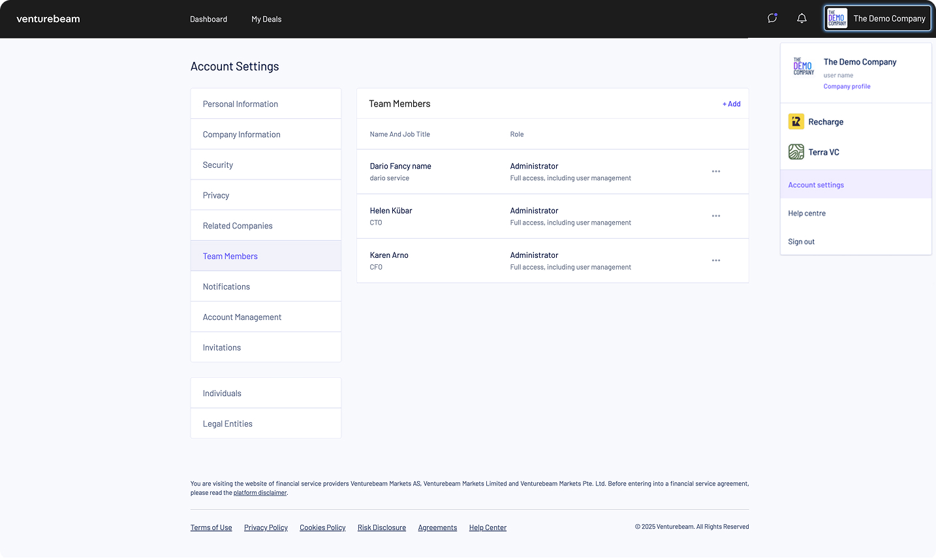The image size is (936, 560).
Task: Open the Privacy Policy footer link
Action: [266, 527]
